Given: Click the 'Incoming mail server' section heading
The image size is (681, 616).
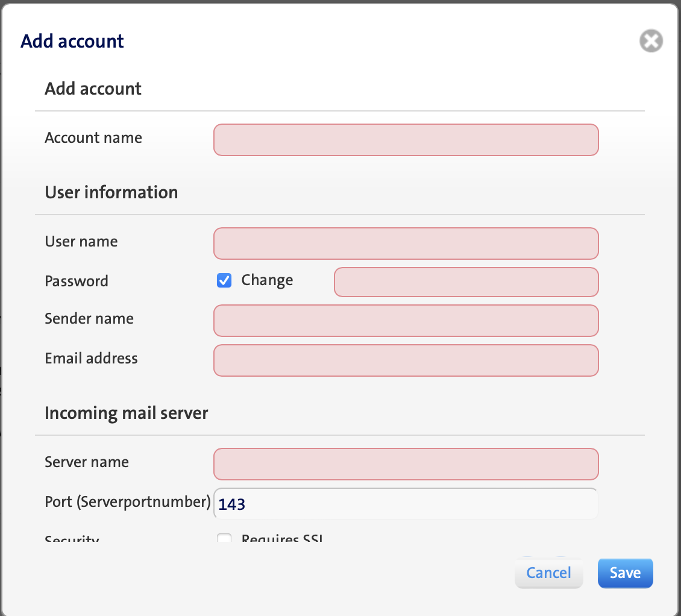Looking at the screenshot, I should coord(127,413).
